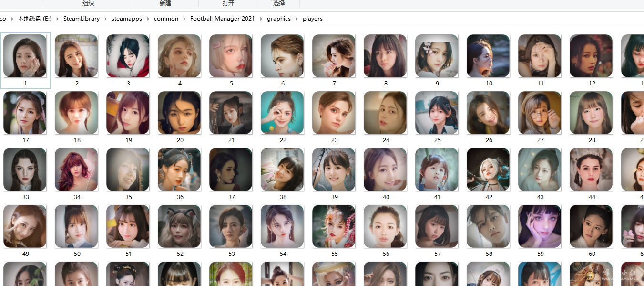
Task: Go to the steamapps breadcrumb folder
Action: [127, 19]
